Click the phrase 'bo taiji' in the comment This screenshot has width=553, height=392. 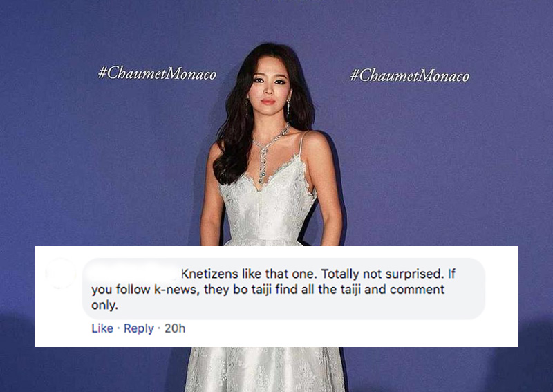pyautogui.click(x=252, y=289)
